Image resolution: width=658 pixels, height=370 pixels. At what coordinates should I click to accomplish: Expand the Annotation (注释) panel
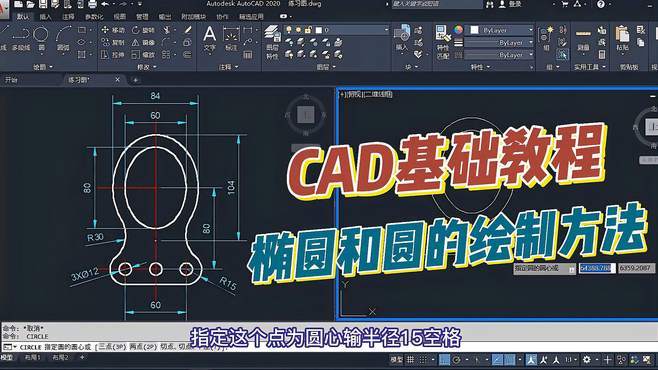coord(228,67)
